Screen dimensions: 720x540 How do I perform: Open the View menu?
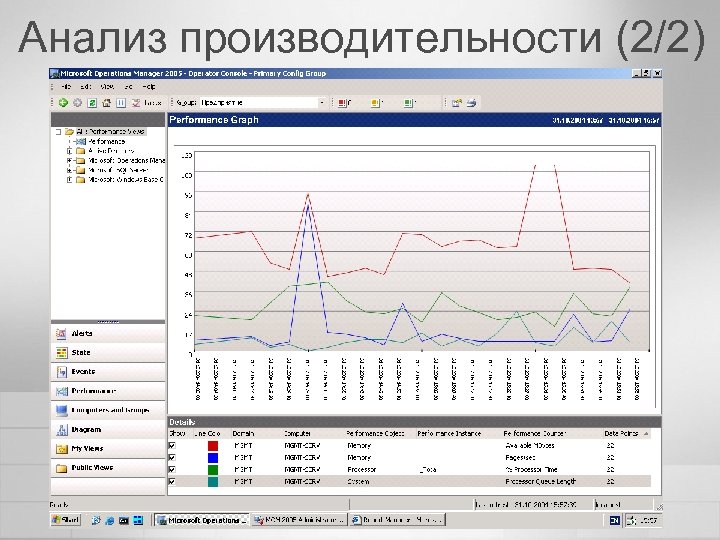tap(107, 86)
